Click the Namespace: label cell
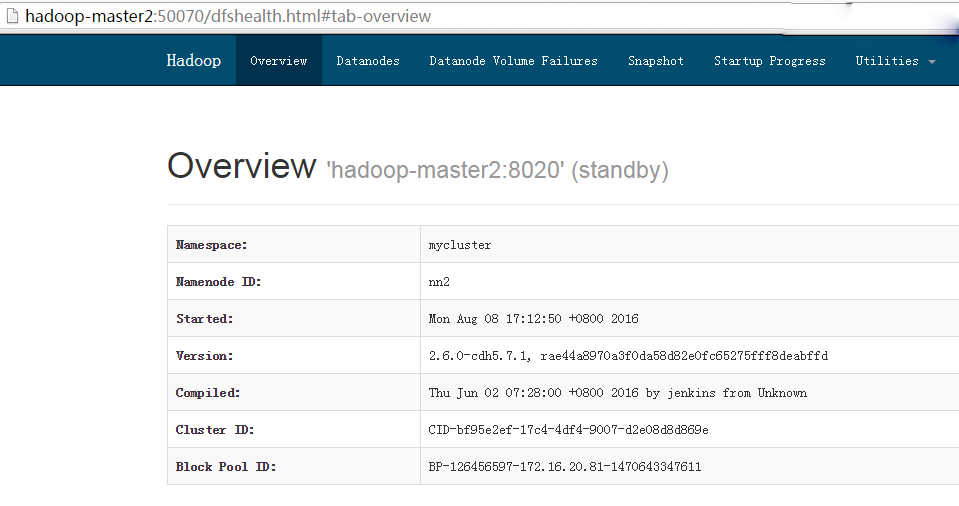This screenshot has width=959, height=506. [294, 245]
